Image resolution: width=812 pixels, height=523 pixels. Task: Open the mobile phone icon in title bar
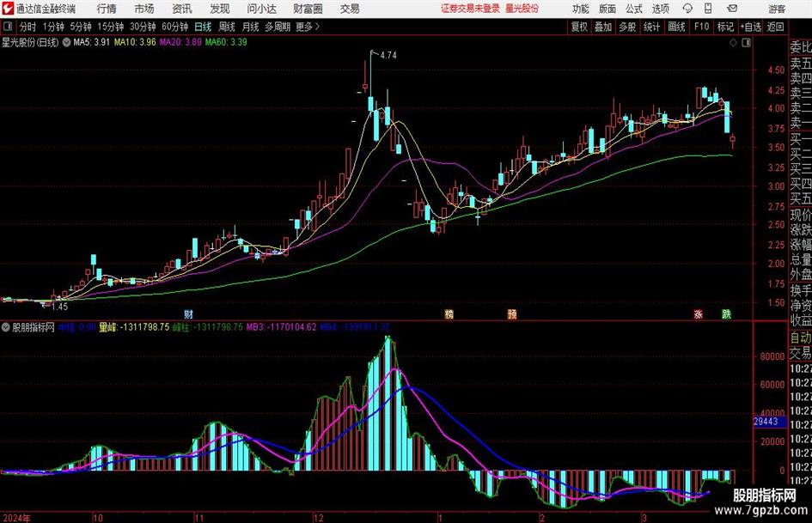point(708,9)
